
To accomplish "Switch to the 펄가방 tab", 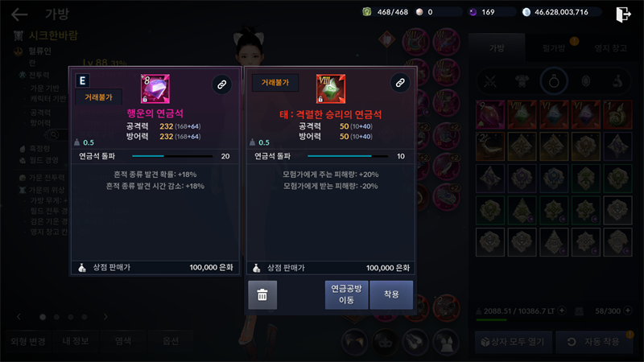I will pos(554,48).
